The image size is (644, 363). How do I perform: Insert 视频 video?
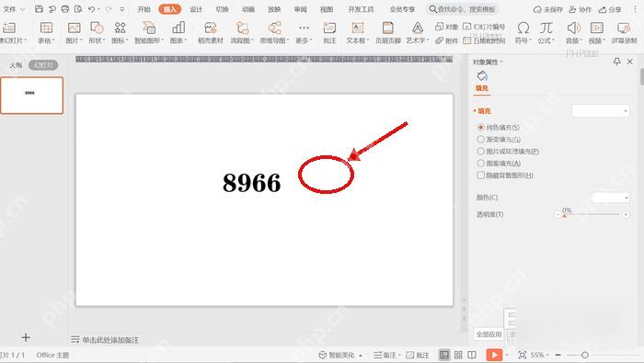pos(597,33)
